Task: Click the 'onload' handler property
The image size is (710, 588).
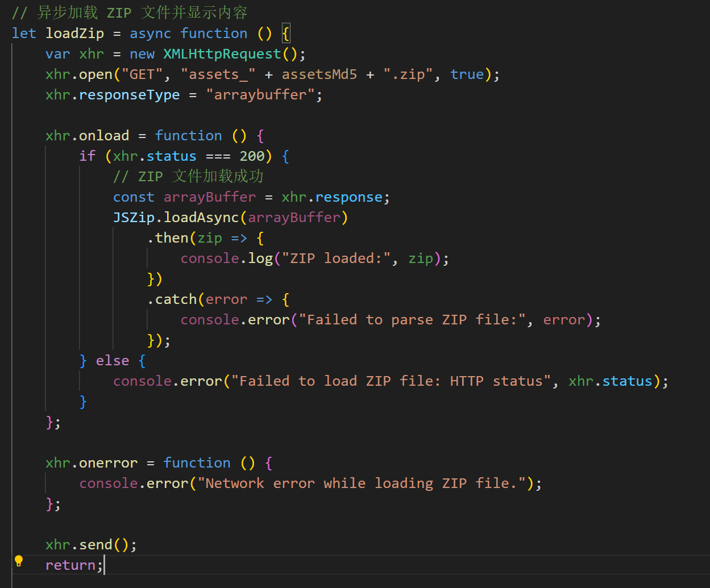Action: pyautogui.click(x=104, y=136)
